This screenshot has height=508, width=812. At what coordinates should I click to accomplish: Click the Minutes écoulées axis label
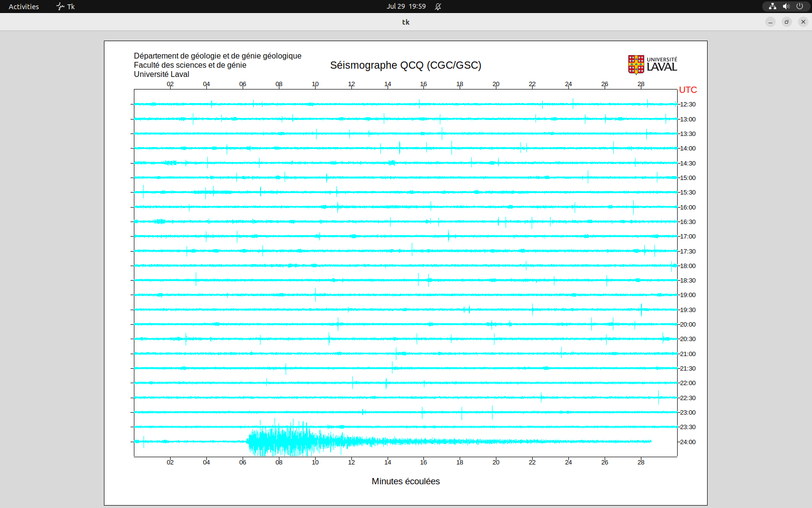(406, 481)
